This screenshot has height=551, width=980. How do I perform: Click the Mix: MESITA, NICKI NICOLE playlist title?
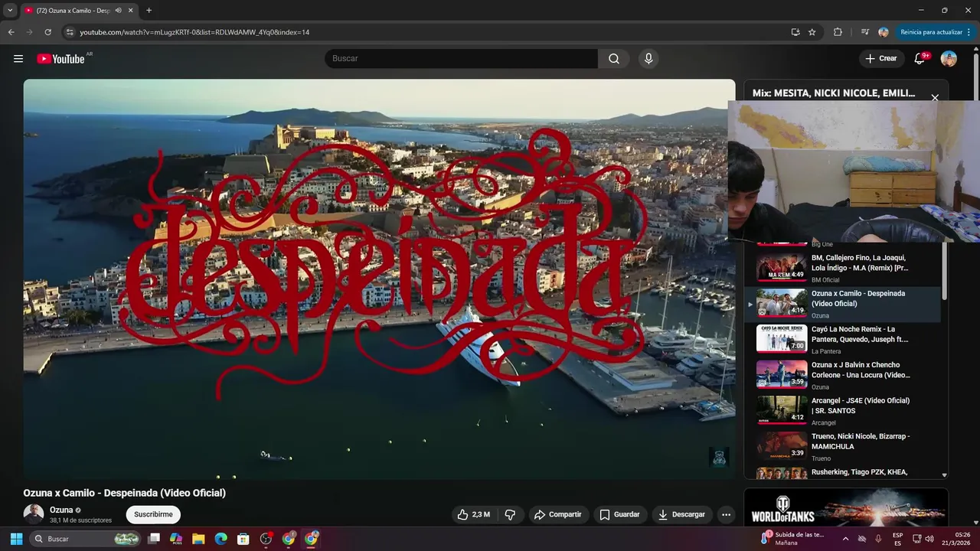click(x=833, y=93)
